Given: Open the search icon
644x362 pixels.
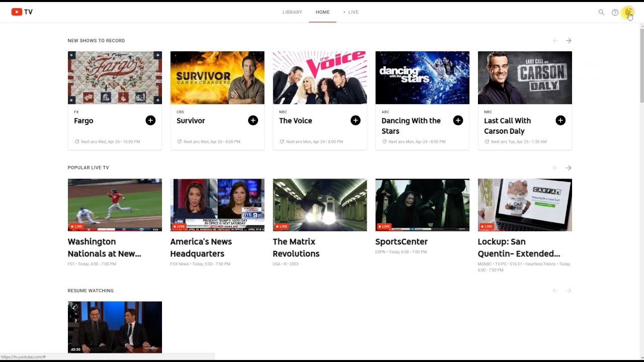Looking at the screenshot, I should tap(601, 12).
